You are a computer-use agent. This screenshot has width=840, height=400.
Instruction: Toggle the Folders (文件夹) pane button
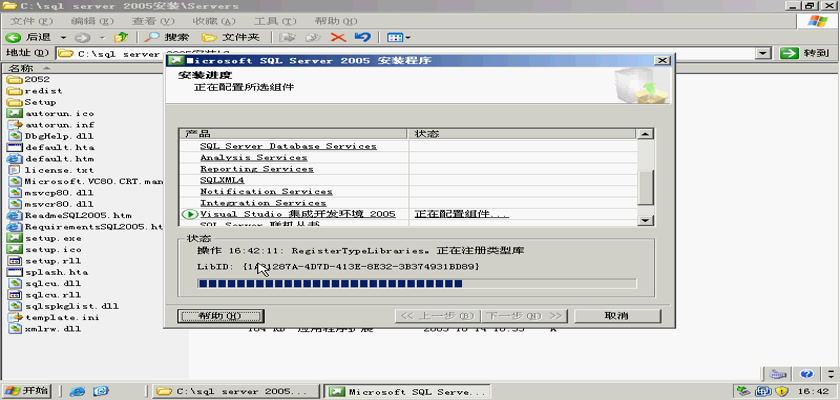pos(230,37)
